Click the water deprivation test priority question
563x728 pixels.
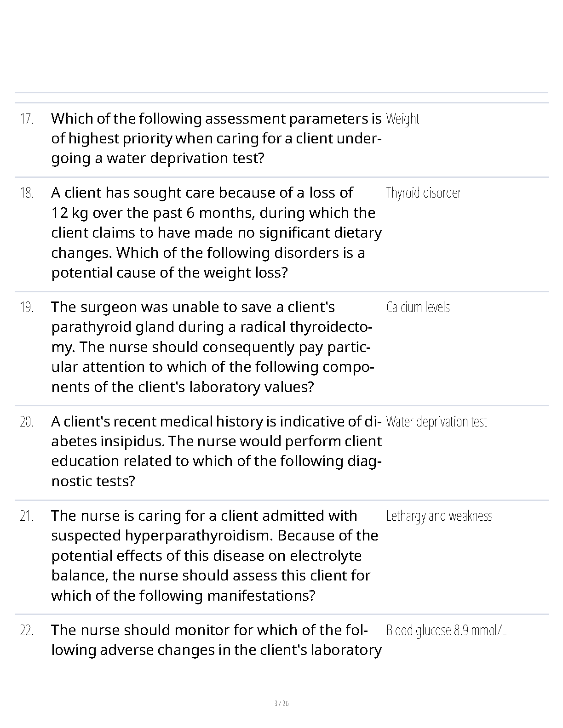(x=215, y=138)
